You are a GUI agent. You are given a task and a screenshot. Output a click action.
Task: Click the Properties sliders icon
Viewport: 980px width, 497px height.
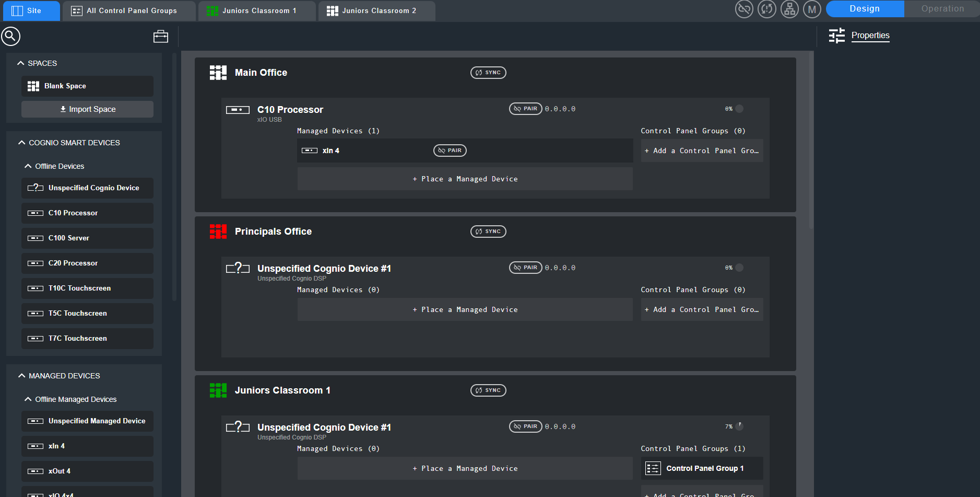[837, 36]
